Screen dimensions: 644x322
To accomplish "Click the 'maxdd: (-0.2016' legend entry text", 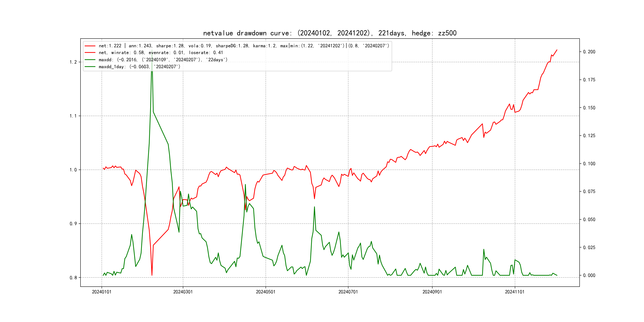I will click(163, 60).
